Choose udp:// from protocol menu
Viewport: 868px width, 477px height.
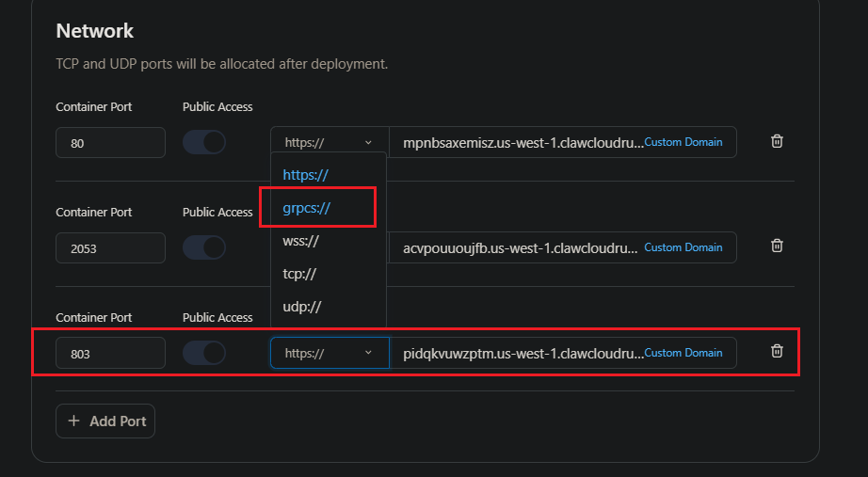[x=301, y=307]
